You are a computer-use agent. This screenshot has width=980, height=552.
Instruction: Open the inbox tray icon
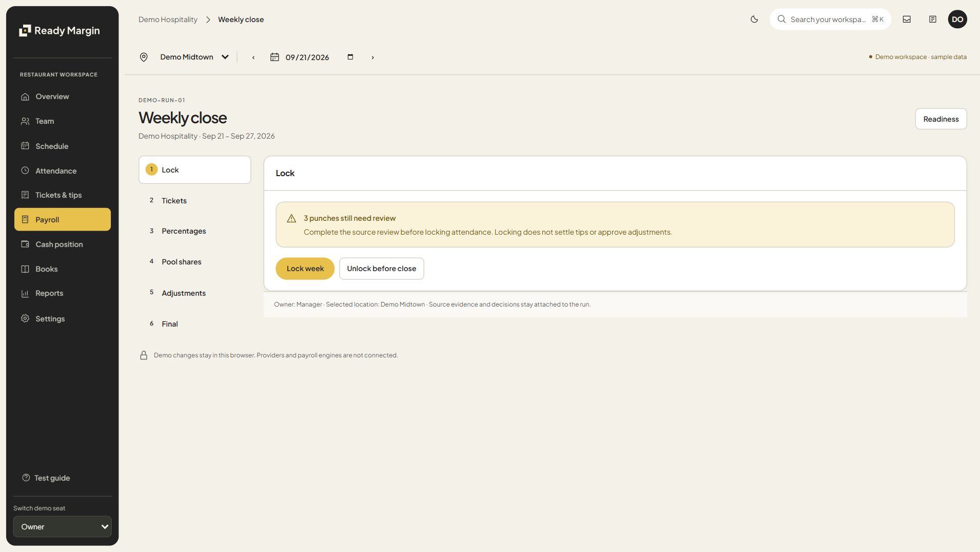[907, 20]
